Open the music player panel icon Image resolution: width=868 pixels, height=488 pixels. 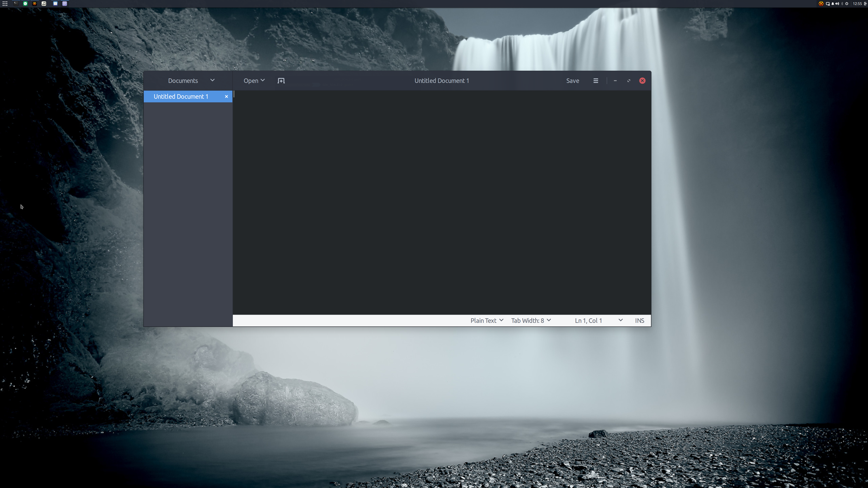point(44,4)
